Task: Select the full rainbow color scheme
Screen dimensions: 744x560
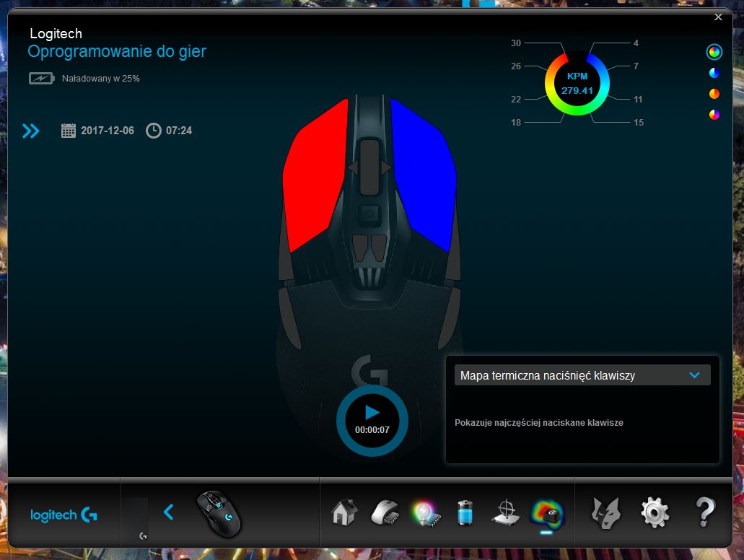Action: click(x=714, y=52)
